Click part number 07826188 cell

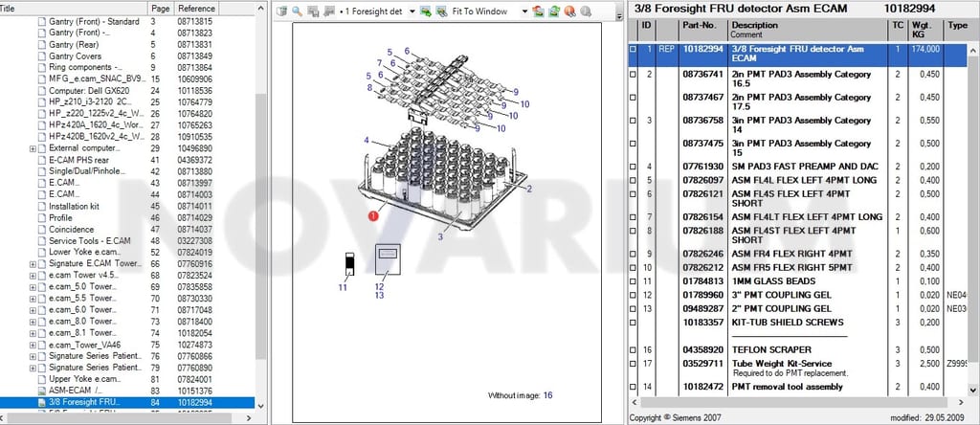pos(703,231)
